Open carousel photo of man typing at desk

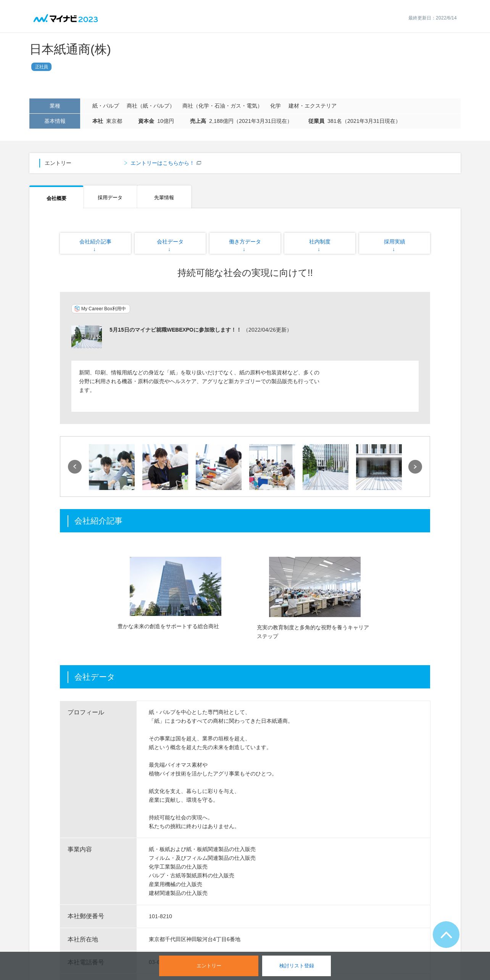[219, 467]
